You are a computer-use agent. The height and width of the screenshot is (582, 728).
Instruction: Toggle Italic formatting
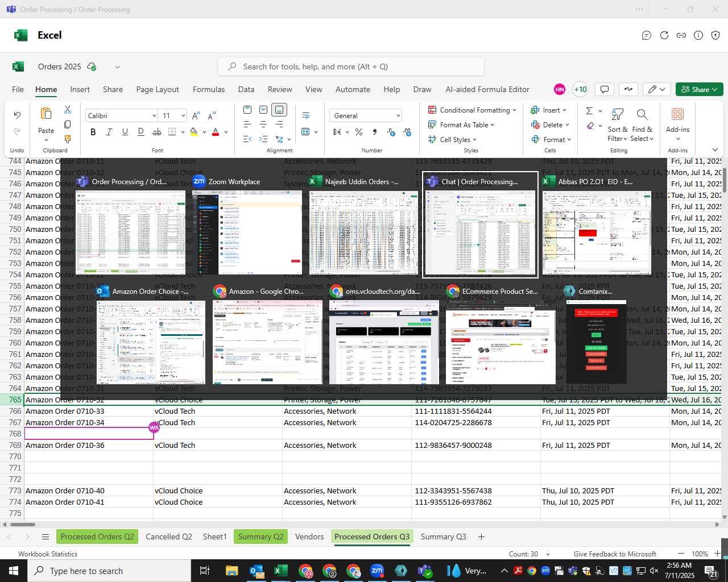tap(109, 132)
